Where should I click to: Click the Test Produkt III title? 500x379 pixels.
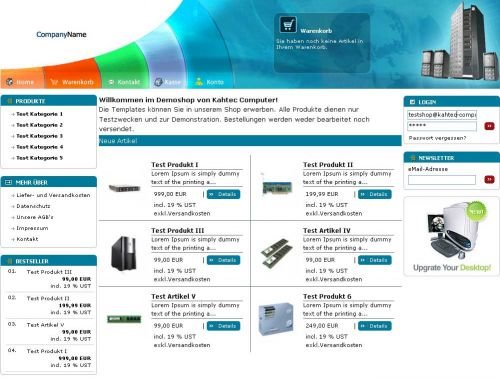[x=178, y=230]
